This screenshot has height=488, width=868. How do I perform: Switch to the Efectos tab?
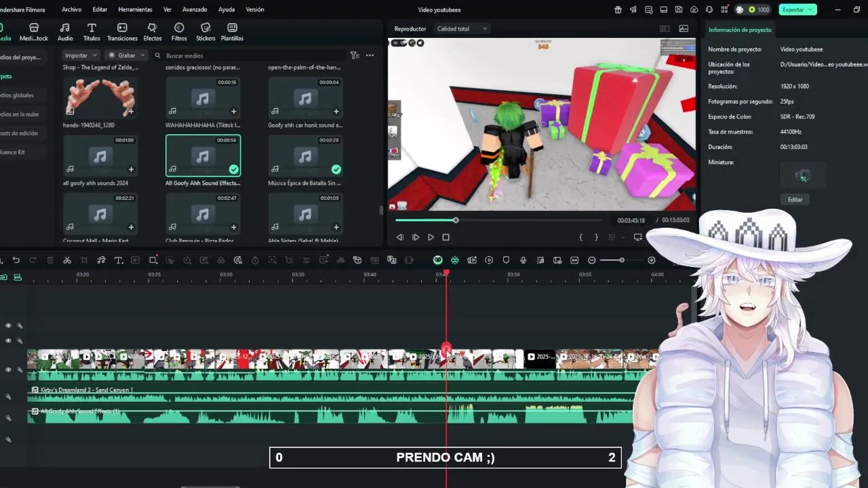point(153,32)
